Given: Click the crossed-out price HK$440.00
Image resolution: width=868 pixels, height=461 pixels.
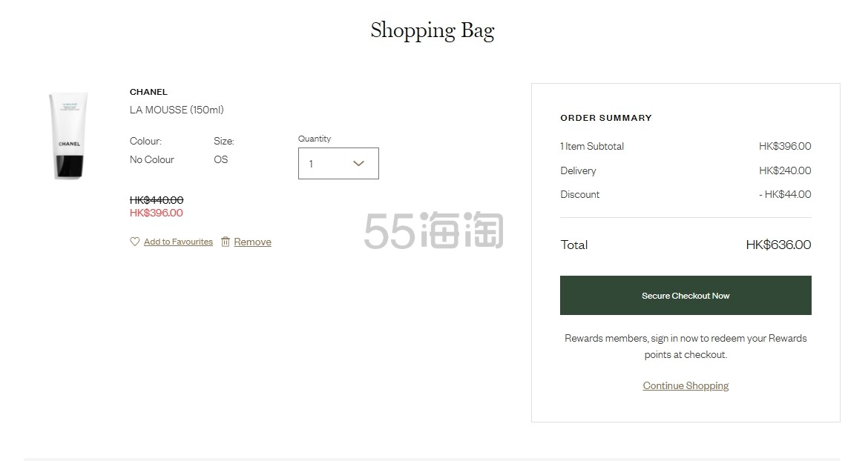Looking at the screenshot, I should [x=156, y=199].
